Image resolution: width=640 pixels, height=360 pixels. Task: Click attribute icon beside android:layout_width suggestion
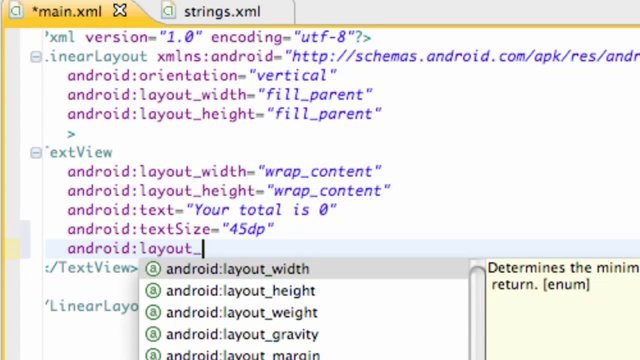(153, 269)
